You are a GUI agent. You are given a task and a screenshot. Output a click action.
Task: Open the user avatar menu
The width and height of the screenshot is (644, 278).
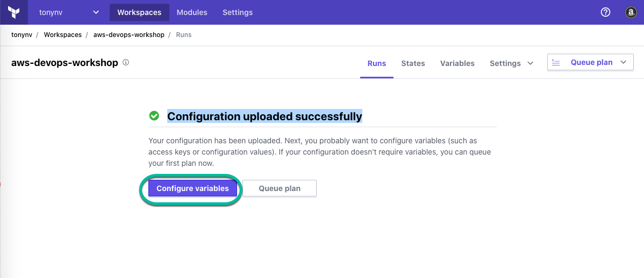(x=631, y=12)
